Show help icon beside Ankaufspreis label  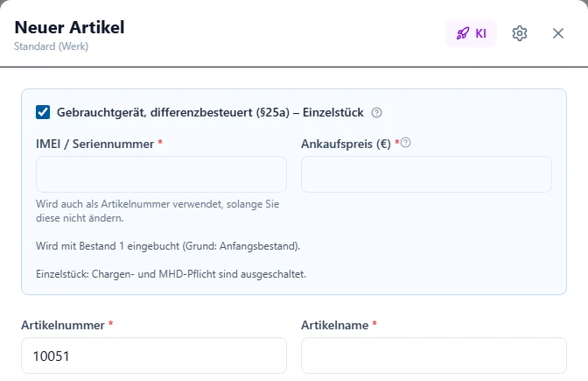[405, 143]
